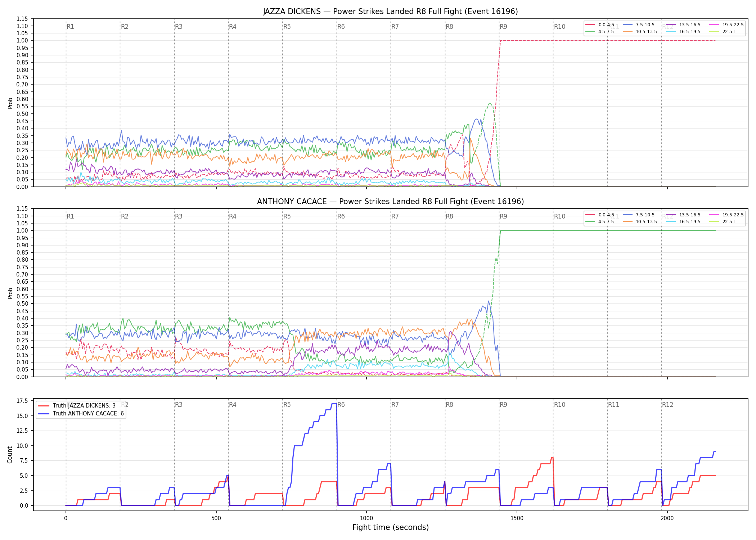Click the '12.5' tick on Count axis
This screenshot has height=540, width=756.
point(22,431)
